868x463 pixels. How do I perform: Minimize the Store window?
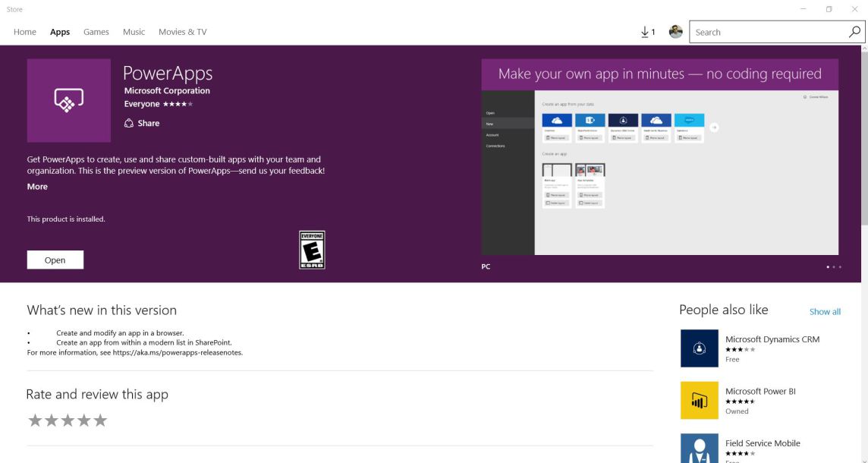804,9
